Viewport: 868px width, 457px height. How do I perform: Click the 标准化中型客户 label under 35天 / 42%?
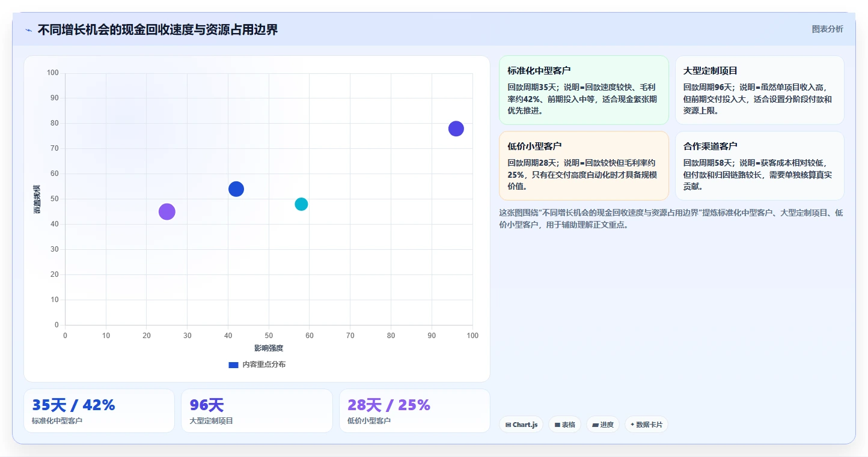point(57,421)
